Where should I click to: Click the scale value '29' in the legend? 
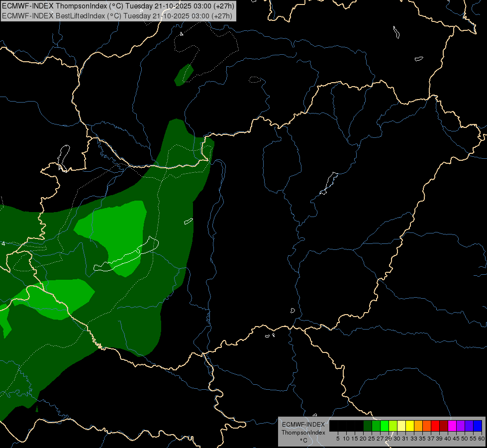point(389,439)
